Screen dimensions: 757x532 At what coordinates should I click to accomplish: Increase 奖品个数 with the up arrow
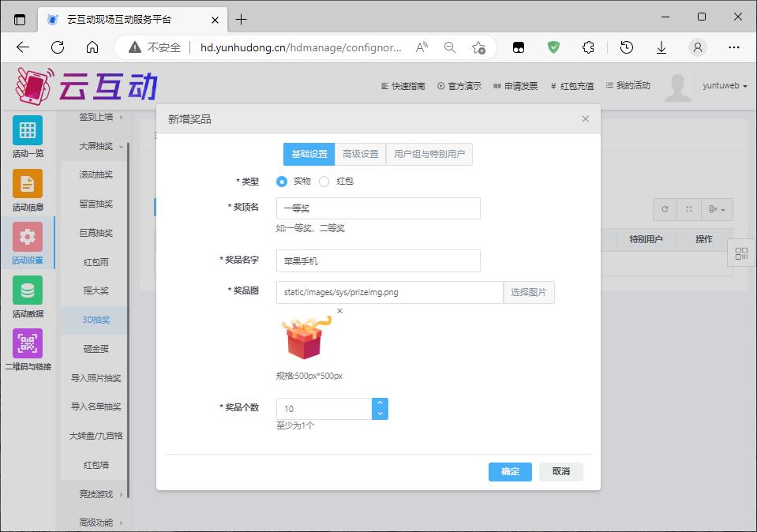pyautogui.click(x=380, y=403)
